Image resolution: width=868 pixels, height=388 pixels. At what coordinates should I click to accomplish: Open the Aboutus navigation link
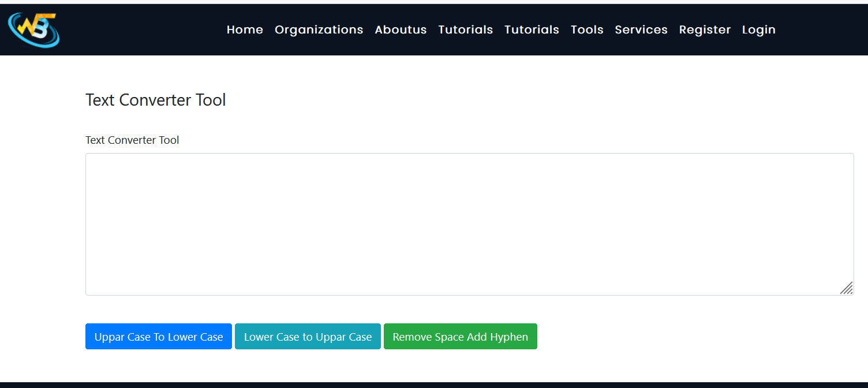pos(401,29)
